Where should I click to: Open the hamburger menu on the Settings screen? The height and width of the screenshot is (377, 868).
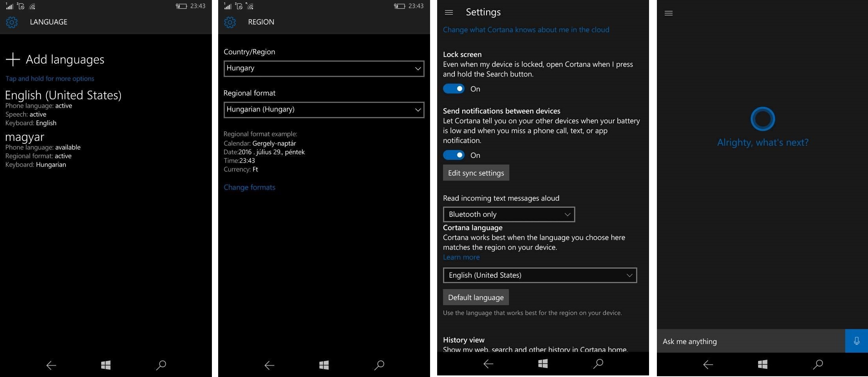449,13
